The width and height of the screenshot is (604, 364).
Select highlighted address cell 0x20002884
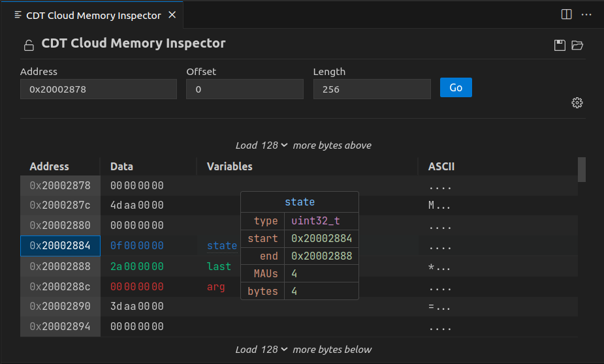click(60, 245)
